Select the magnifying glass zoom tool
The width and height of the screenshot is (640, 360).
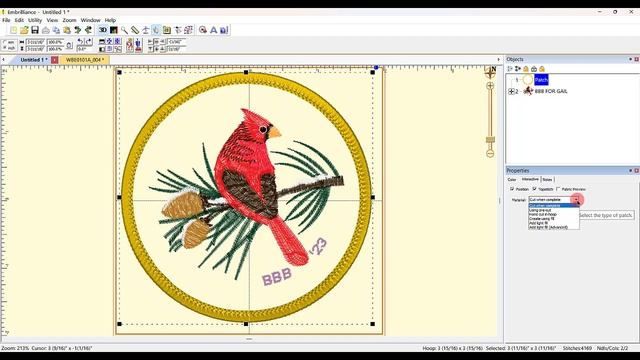[124, 30]
